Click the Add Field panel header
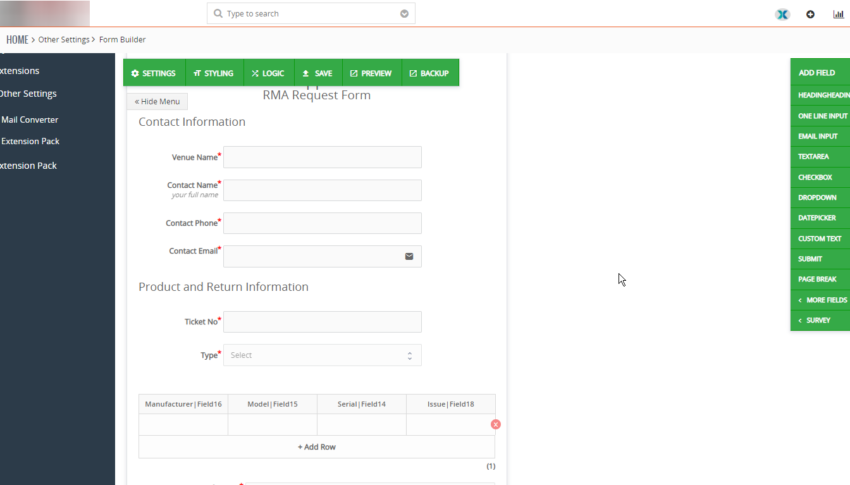This screenshot has height=485, width=850. point(820,73)
